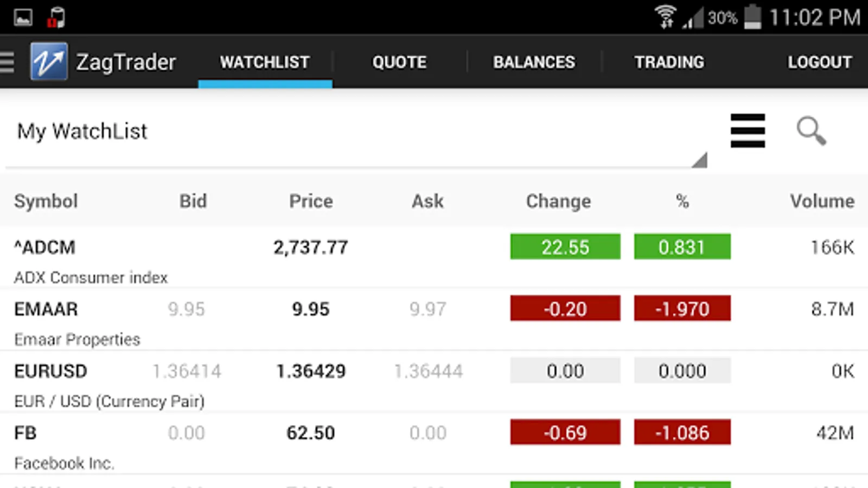Tap the ZagTrader app logo icon

point(49,61)
